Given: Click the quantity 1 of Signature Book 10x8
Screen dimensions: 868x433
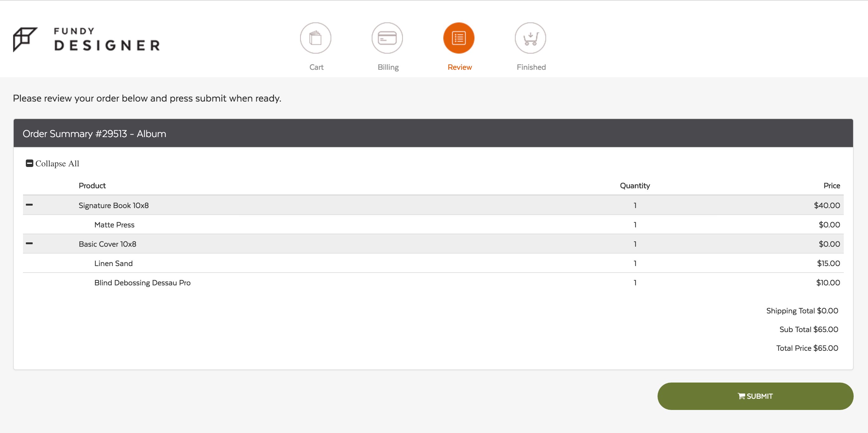Looking at the screenshot, I should tap(635, 205).
